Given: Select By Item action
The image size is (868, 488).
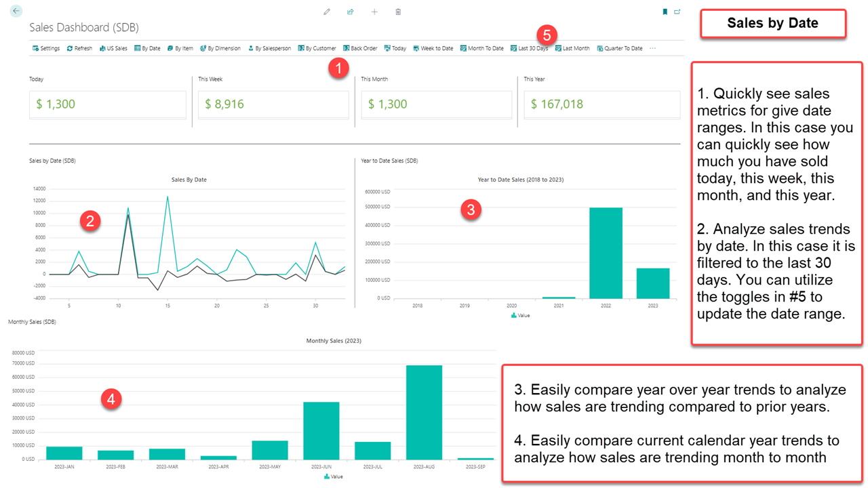Looking at the screenshot, I should [180, 48].
